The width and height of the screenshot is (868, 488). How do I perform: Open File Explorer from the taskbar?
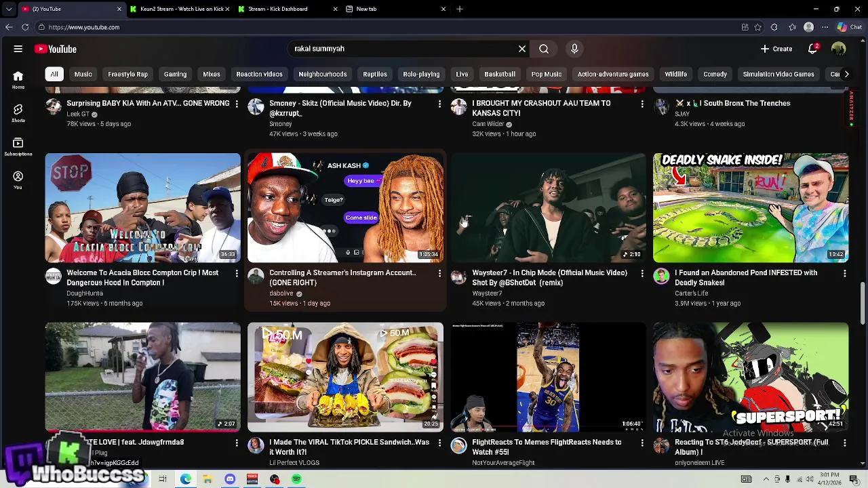pyautogui.click(x=208, y=479)
